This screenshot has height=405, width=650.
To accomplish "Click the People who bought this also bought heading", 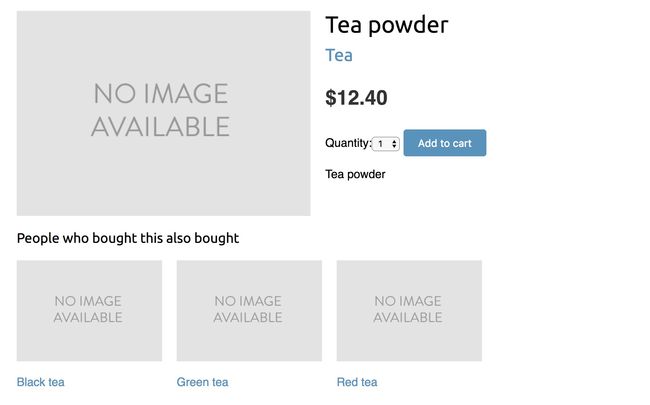I will click(128, 238).
